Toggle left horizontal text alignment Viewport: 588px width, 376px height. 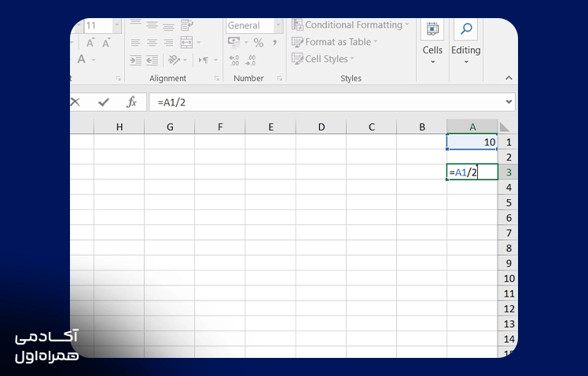pyautogui.click(x=135, y=42)
